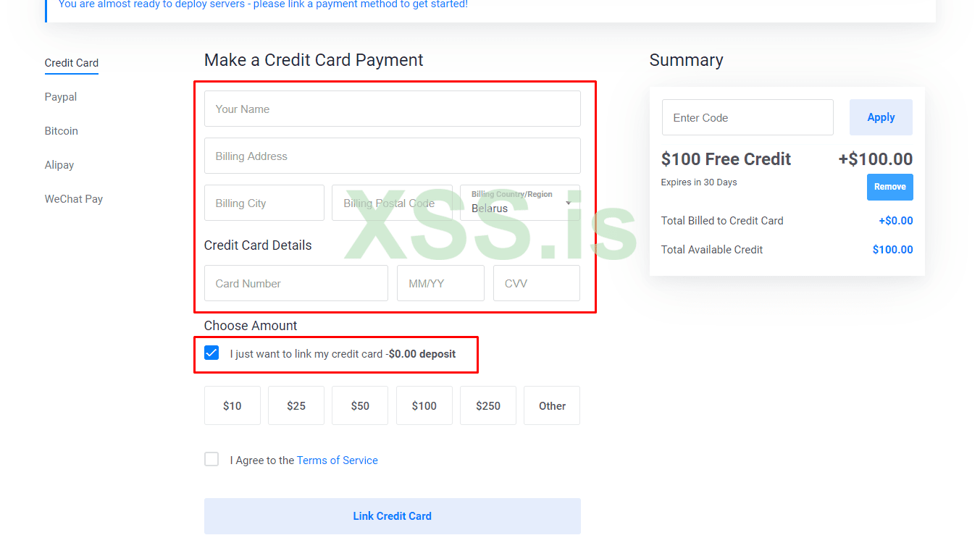
Task: Open the Credit Card payment tab
Action: (x=71, y=63)
